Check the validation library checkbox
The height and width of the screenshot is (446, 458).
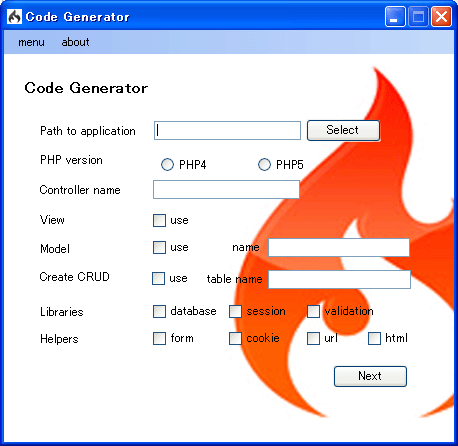tap(313, 312)
